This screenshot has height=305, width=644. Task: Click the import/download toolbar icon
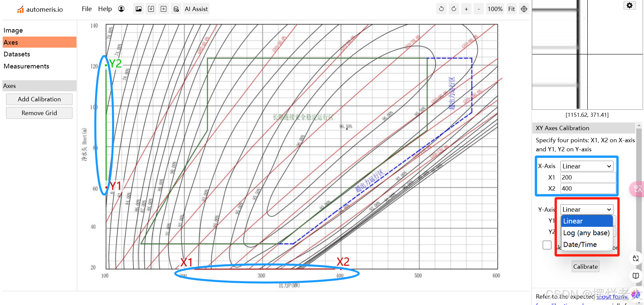151,9
